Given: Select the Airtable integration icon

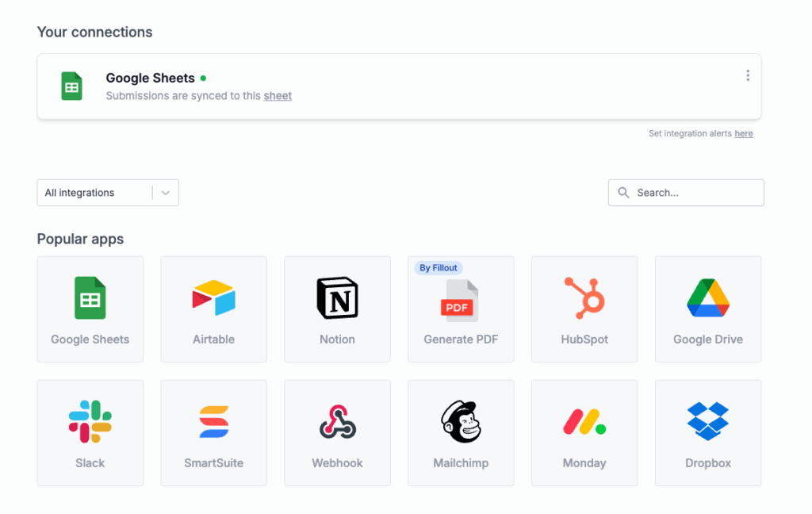Looking at the screenshot, I should pyautogui.click(x=213, y=298).
